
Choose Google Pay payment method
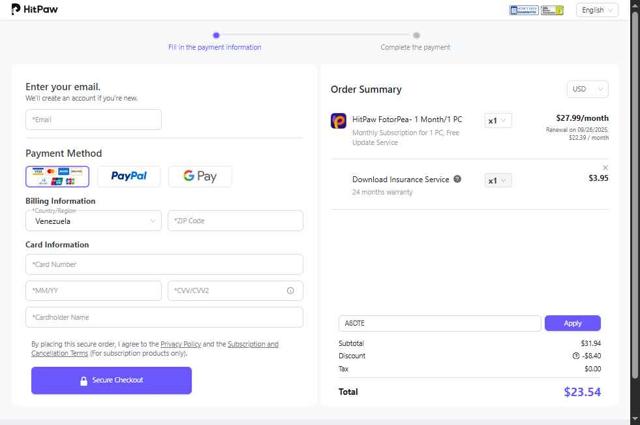click(200, 176)
